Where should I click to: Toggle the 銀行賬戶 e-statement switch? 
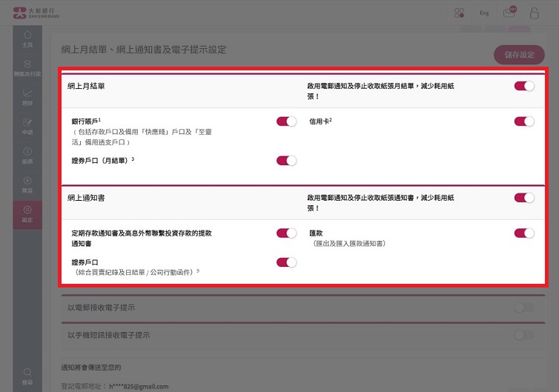coord(286,122)
